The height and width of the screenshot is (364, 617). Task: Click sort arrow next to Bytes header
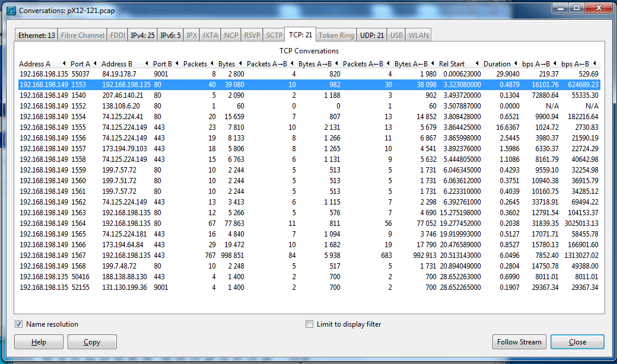(x=241, y=64)
